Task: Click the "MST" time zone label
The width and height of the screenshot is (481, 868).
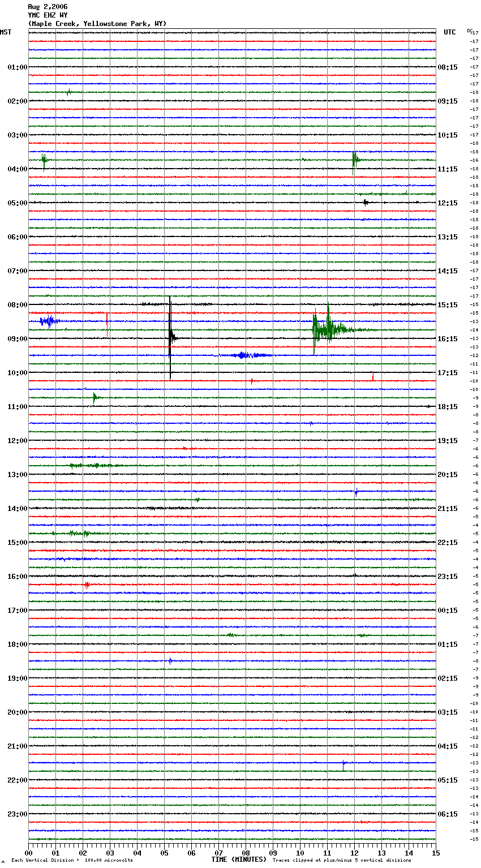Action: pos(6,32)
